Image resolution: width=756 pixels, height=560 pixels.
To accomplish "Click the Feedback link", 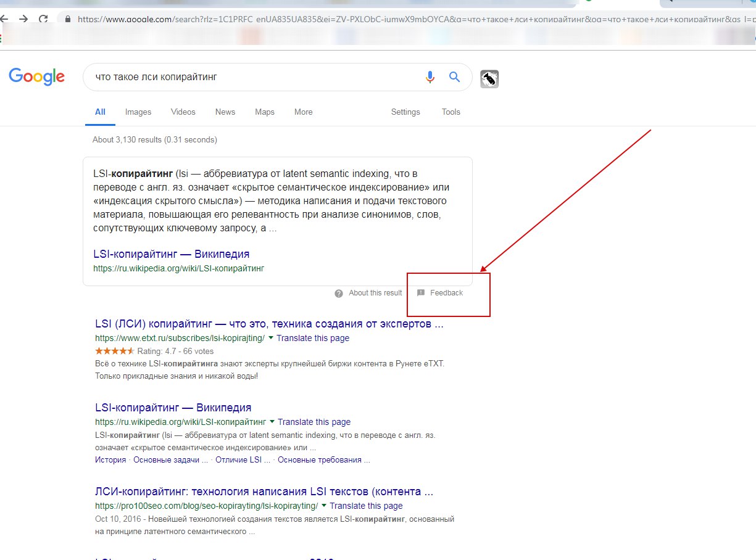I will point(446,293).
